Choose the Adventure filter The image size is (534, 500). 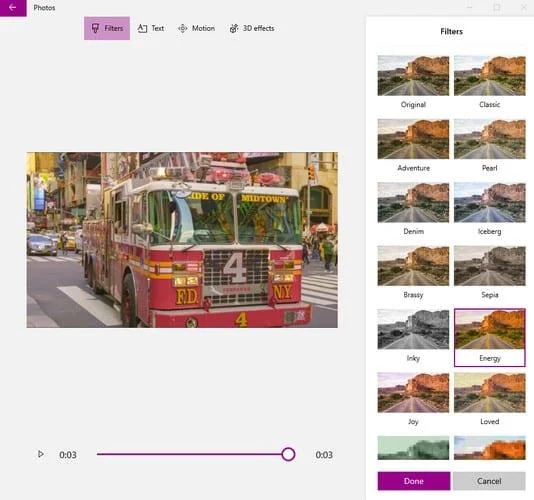(413, 139)
